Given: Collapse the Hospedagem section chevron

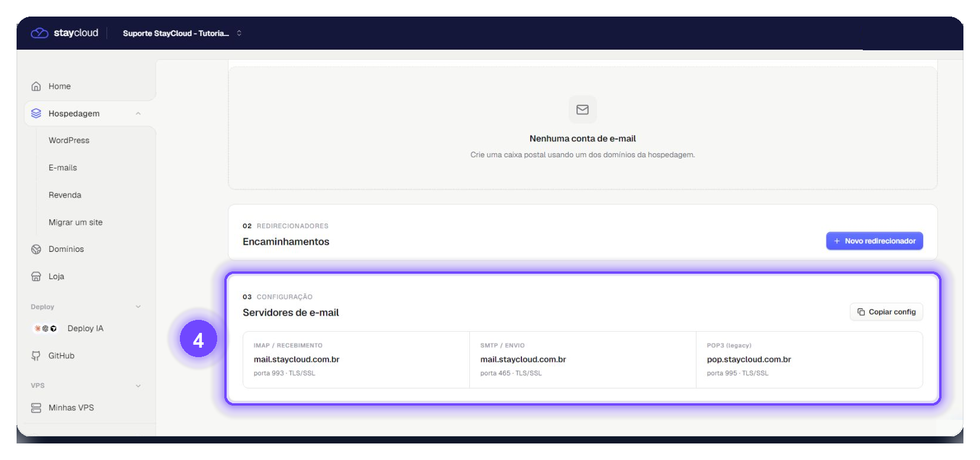Looking at the screenshot, I should (138, 114).
